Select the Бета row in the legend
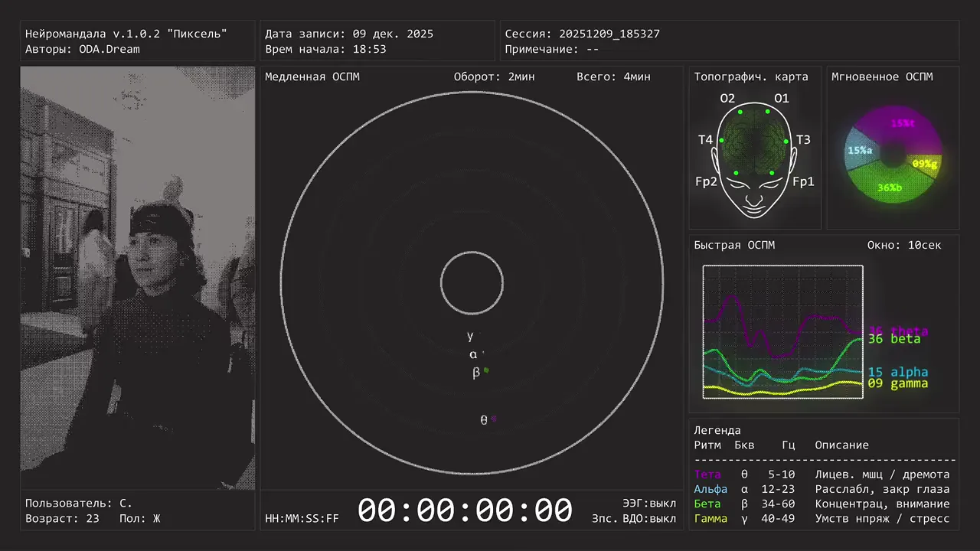 (822, 504)
